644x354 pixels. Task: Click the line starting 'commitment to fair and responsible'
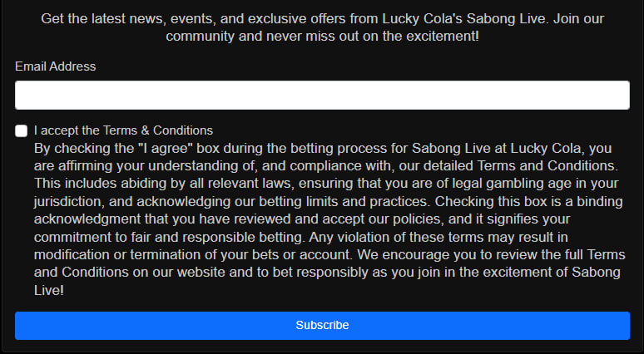pyautogui.click(x=301, y=237)
